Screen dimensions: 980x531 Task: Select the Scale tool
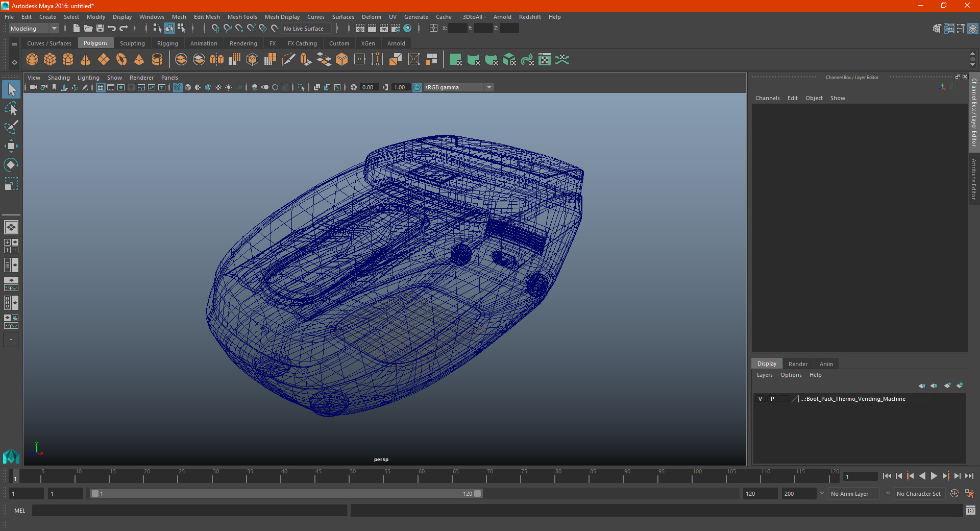[11, 184]
